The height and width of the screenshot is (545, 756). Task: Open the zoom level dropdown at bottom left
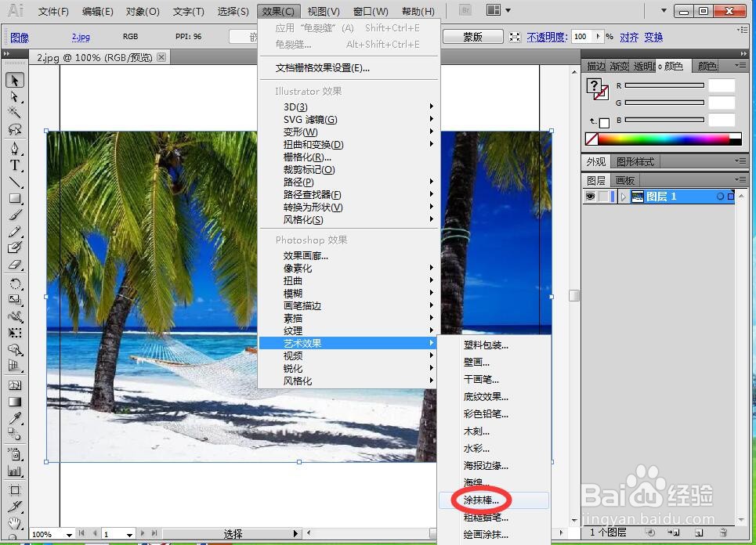tap(69, 533)
